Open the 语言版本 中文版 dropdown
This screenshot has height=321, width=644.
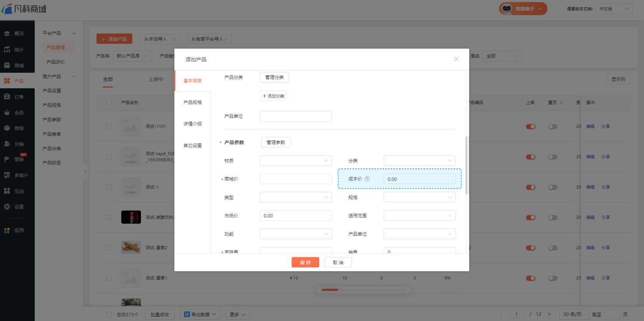614,9
